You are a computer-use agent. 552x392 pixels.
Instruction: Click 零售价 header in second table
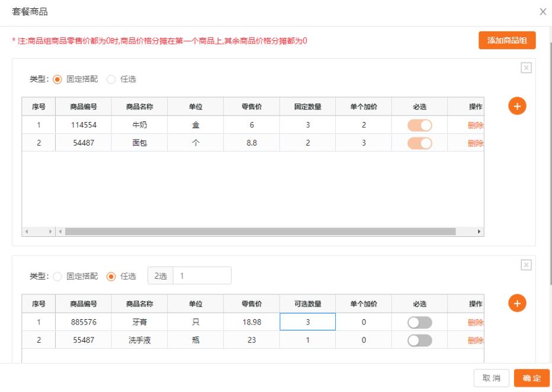(252, 304)
